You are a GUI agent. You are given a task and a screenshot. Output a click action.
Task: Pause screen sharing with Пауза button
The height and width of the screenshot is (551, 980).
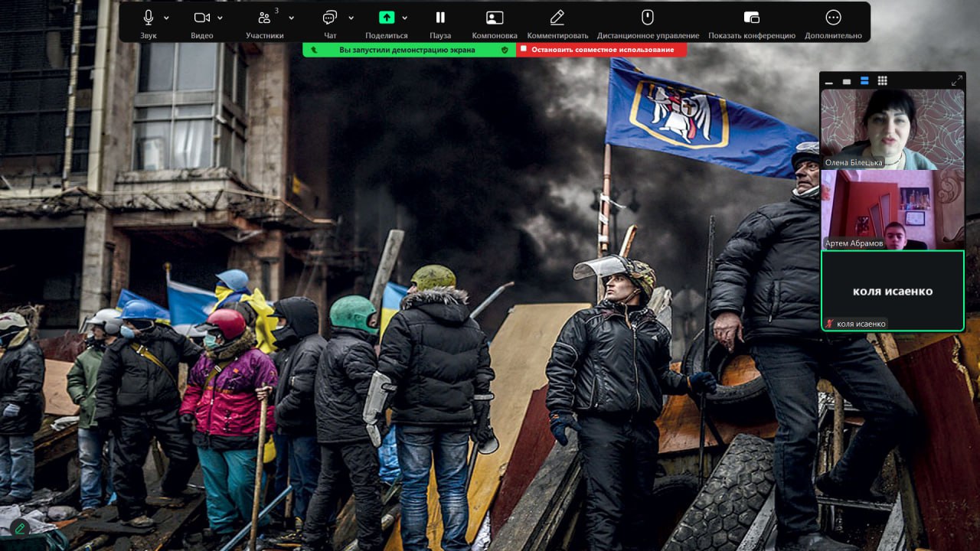(x=440, y=18)
